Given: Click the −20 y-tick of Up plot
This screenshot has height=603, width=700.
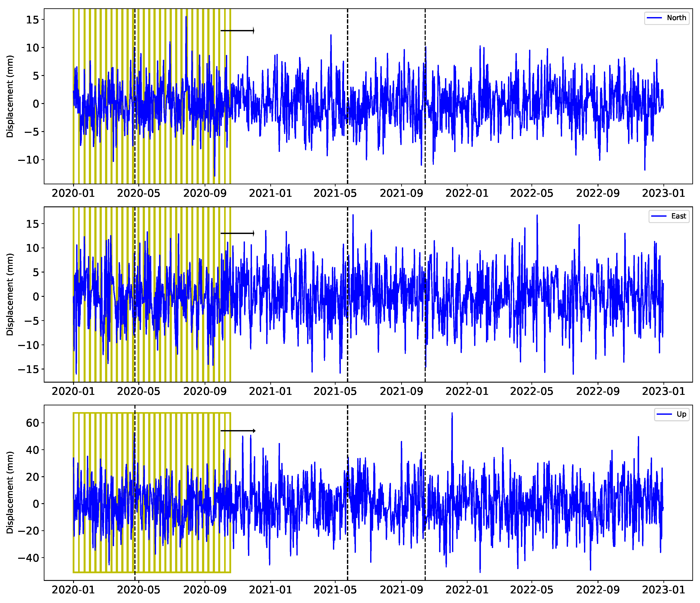Looking at the screenshot, I should coord(29,531).
